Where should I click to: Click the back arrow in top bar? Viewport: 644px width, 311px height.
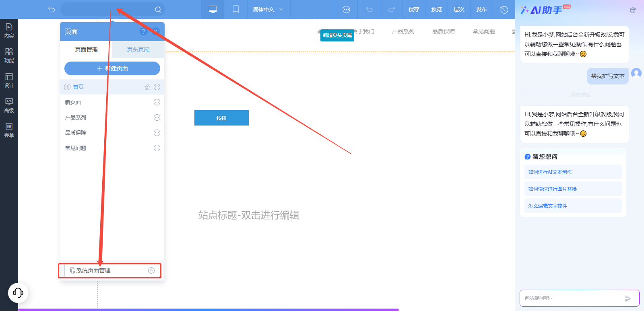51,9
